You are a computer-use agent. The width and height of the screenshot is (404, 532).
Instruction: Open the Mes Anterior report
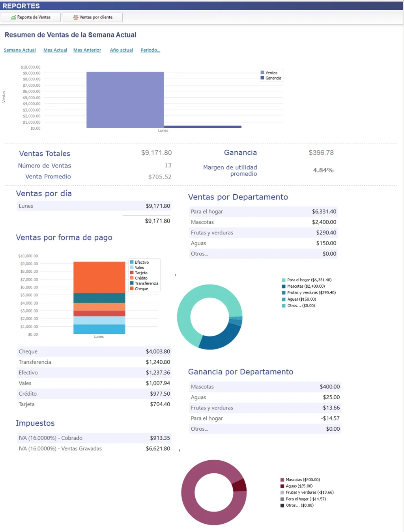[87, 50]
